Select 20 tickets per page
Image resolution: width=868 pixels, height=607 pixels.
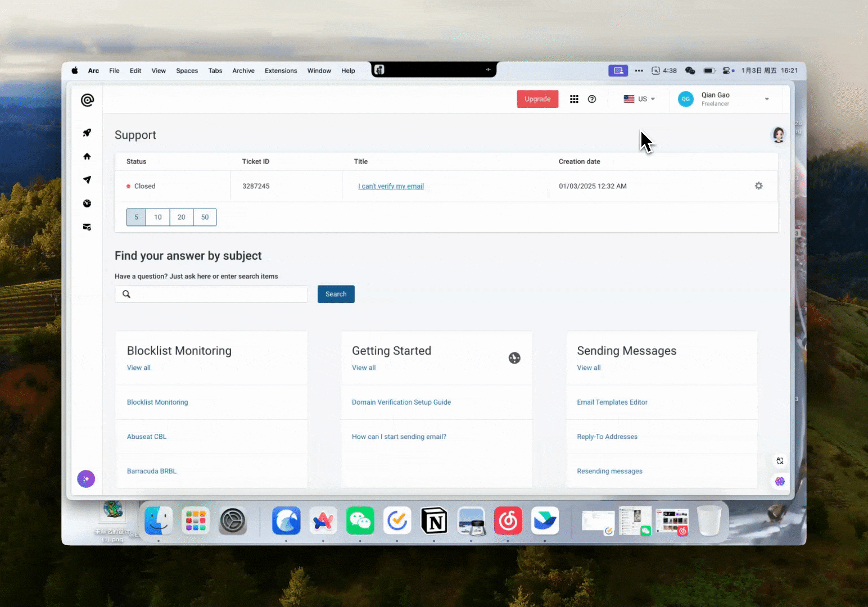click(182, 218)
